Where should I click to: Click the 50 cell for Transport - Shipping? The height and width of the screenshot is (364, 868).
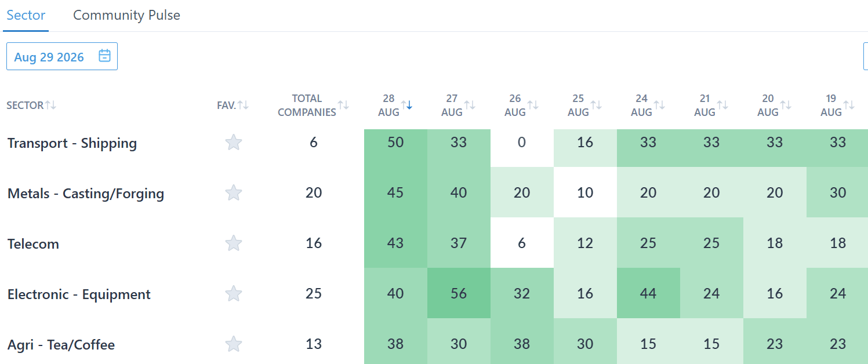tap(395, 142)
